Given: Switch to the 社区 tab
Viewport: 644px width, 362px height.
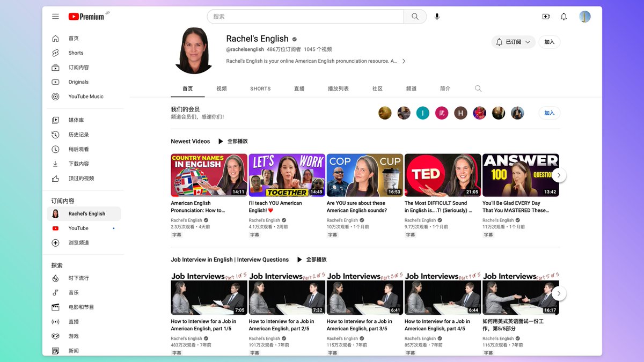Looking at the screenshot, I should point(377,88).
